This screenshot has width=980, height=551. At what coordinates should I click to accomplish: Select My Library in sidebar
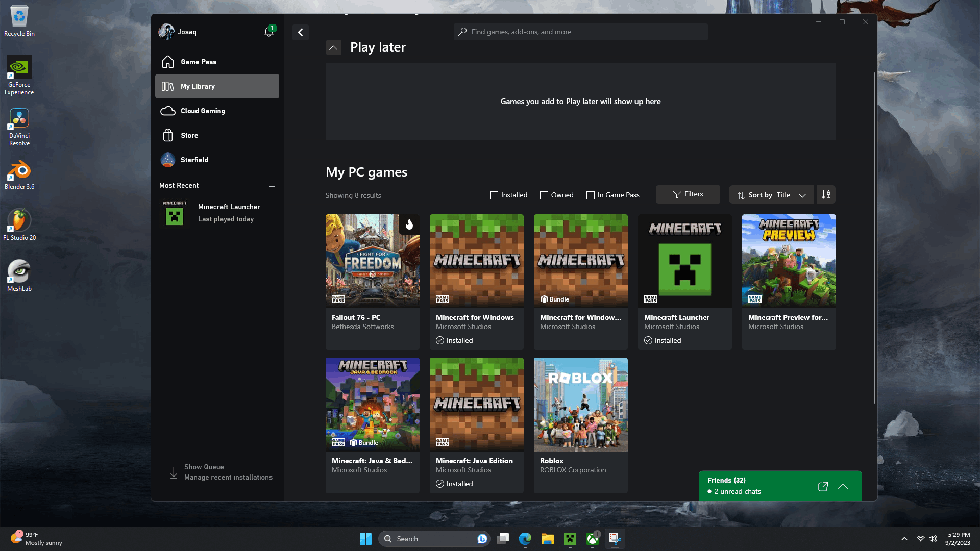[217, 86]
